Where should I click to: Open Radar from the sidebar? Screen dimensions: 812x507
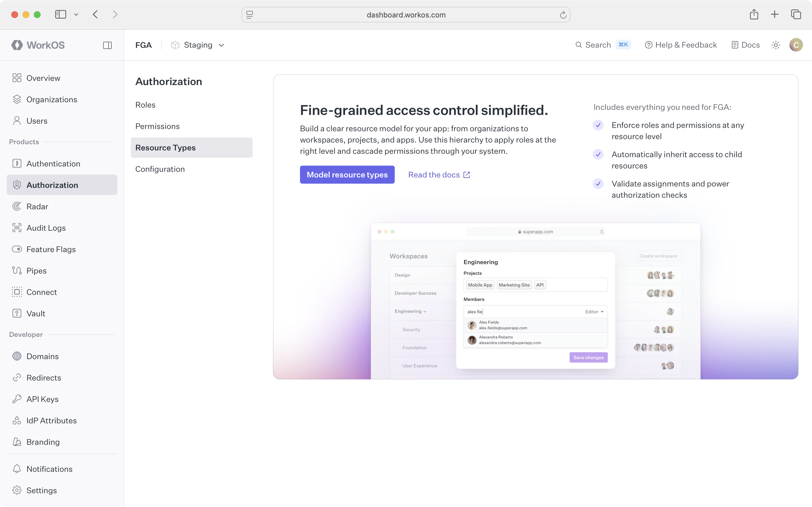point(37,206)
